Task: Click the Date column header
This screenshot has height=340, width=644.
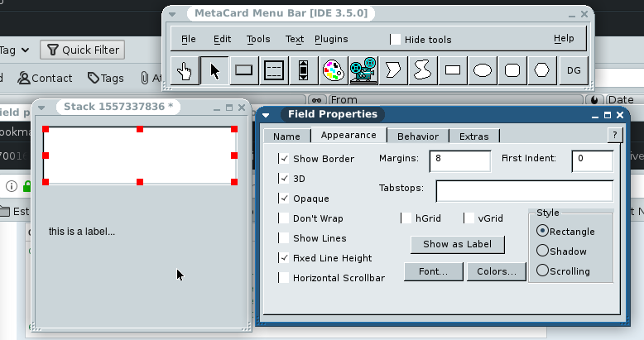Action: coord(624,100)
